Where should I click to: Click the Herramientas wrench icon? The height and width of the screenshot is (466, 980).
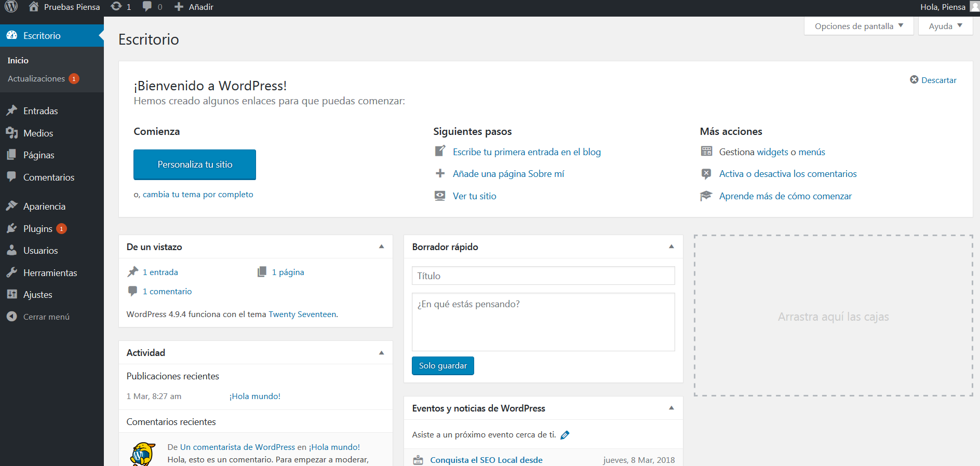click(x=12, y=272)
